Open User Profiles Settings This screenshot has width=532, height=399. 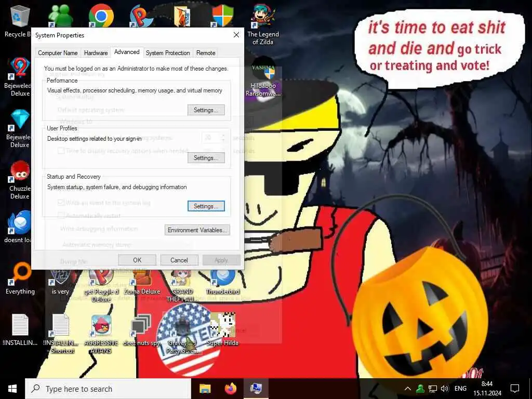[x=206, y=158]
